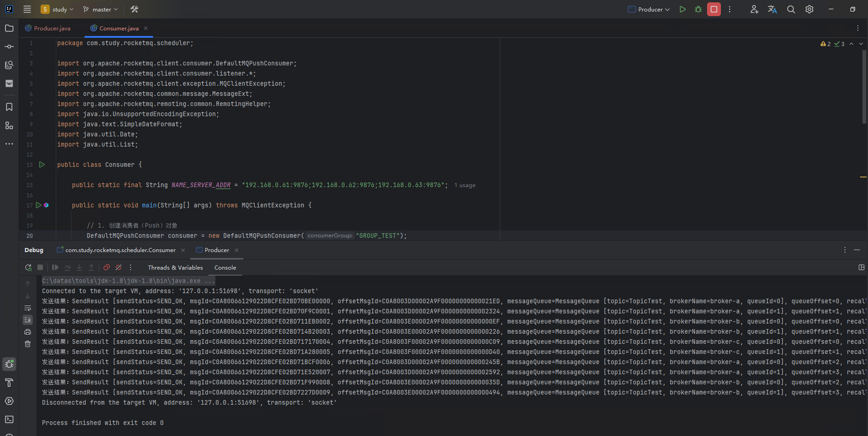Click the 1 usage hint link
Viewport: 868px width, 436px height.
click(x=465, y=185)
